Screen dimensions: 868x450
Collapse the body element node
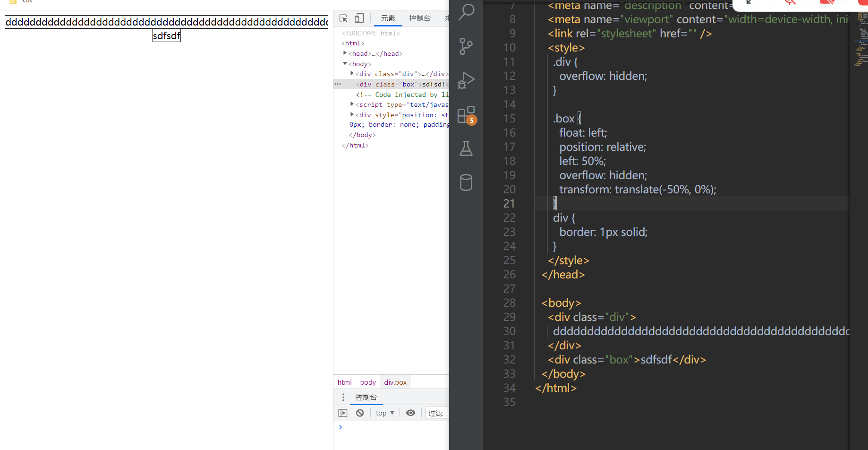[x=345, y=64]
